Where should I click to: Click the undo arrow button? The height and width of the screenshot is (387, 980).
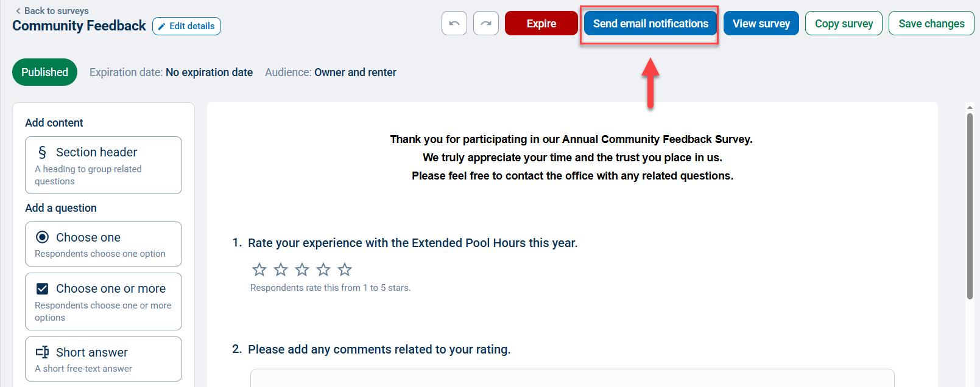454,24
